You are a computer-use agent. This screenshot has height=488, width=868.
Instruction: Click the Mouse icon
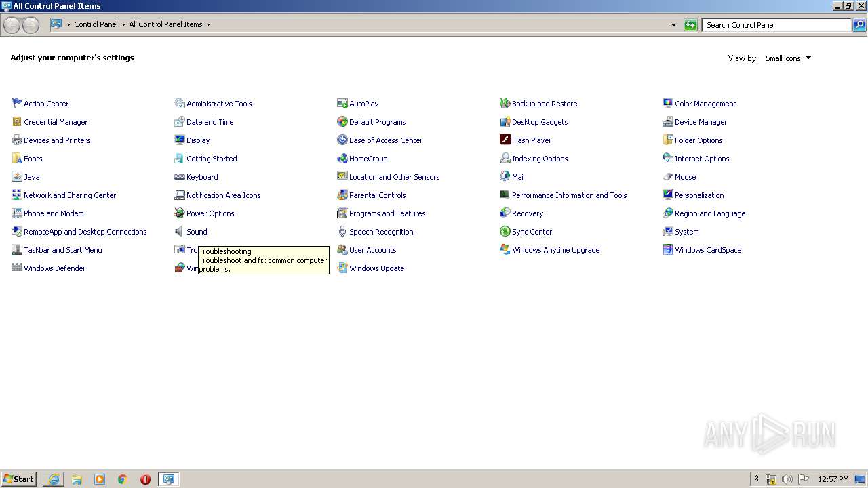pos(668,177)
